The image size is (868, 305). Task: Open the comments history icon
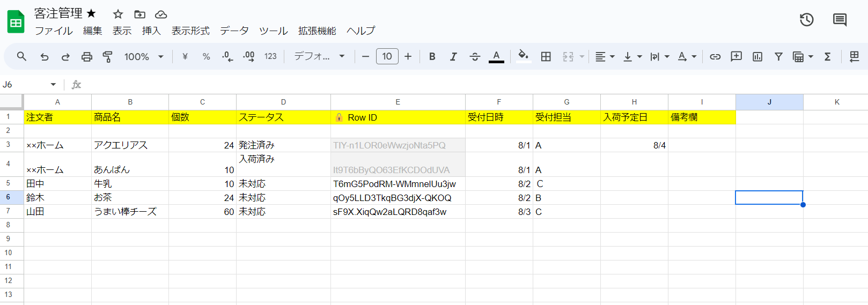click(x=840, y=20)
